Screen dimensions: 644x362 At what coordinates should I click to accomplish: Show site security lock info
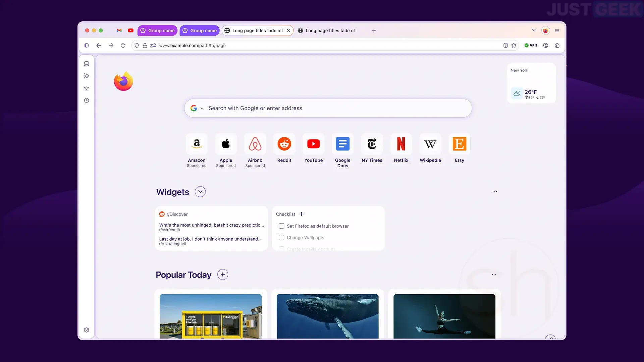click(x=145, y=46)
